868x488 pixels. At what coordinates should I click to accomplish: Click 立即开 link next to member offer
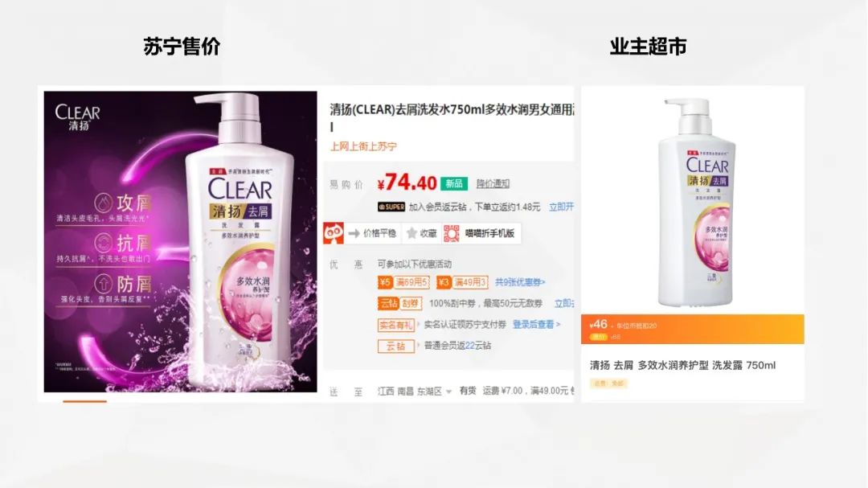coord(561,207)
